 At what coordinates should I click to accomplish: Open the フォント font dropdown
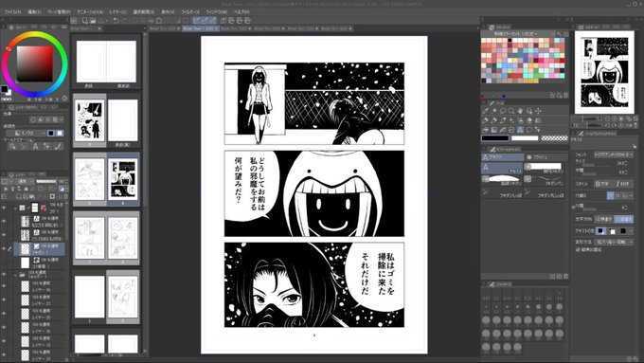tap(614, 154)
